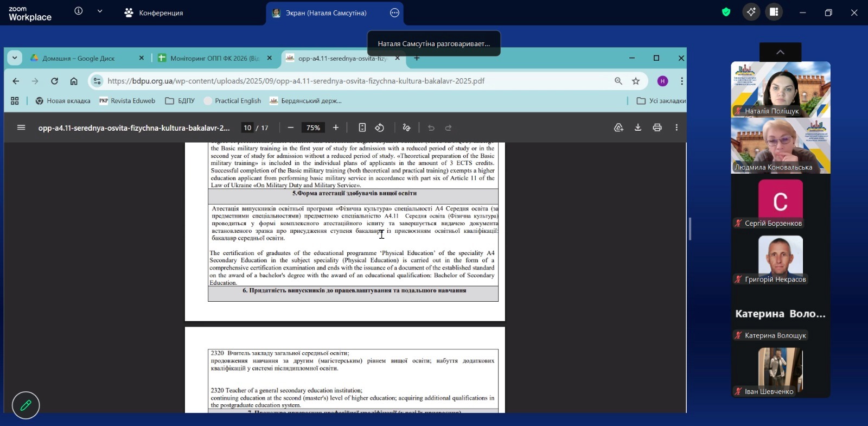Rotate the PDF page counterclockwise
The width and height of the screenshot is (868, 426).
click(x=380, y=128)
